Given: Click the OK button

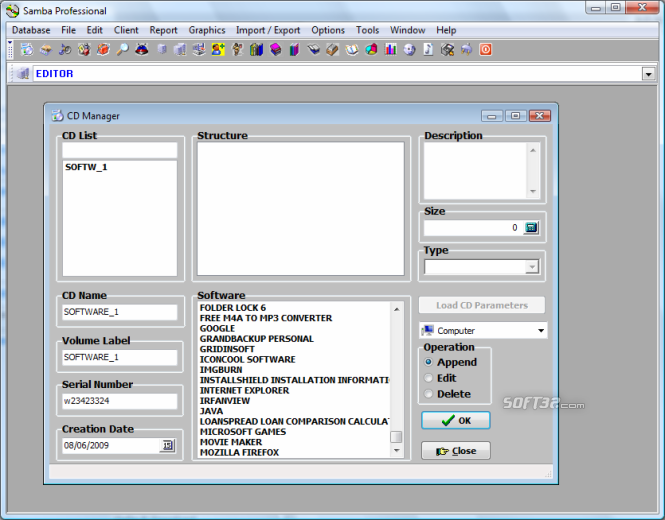Looking at the screenshot, I should [x=456, y=420].
